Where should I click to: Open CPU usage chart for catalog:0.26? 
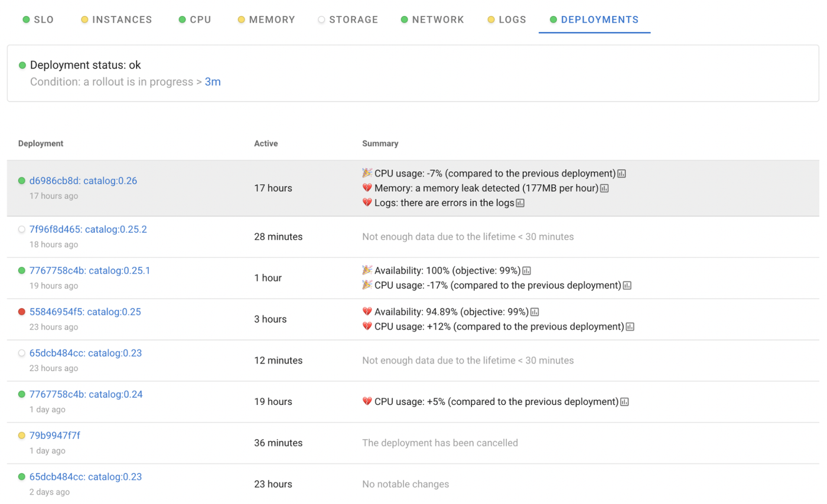point(621,174)
